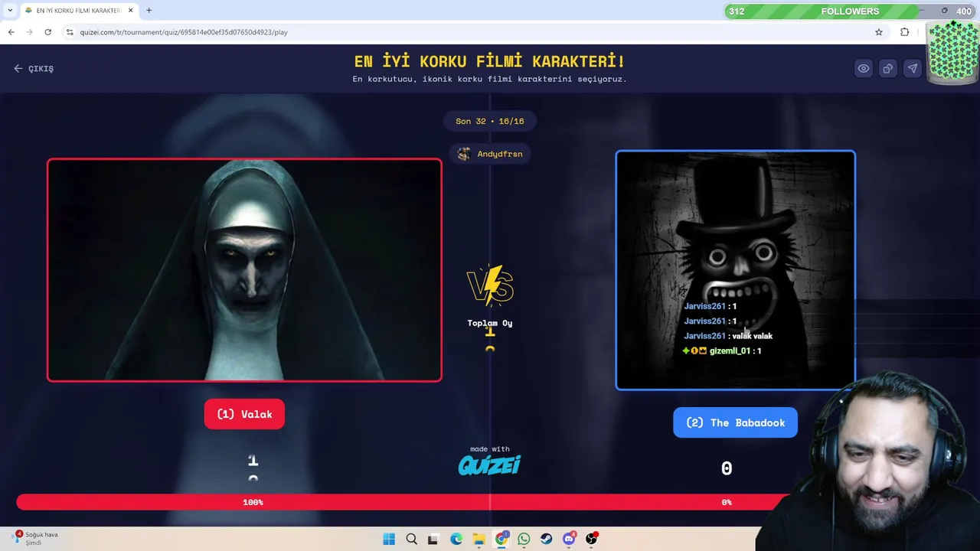Click the 'valak valak' chat message
This screenshot has height=551, width=980.
tap(728, 336)
